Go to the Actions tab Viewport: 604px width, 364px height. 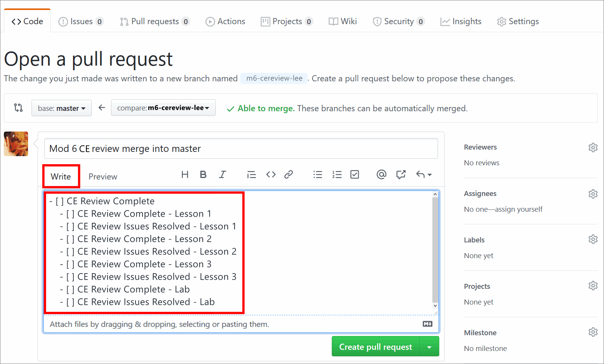[225, 21]
